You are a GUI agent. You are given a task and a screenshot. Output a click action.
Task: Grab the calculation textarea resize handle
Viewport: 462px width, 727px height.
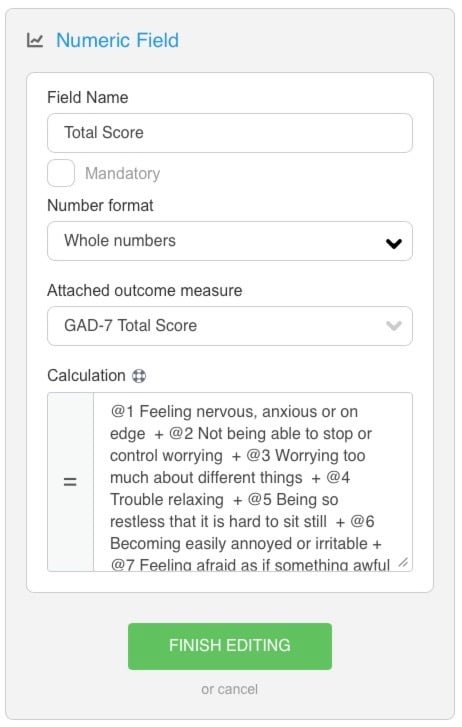coord(404,562)
